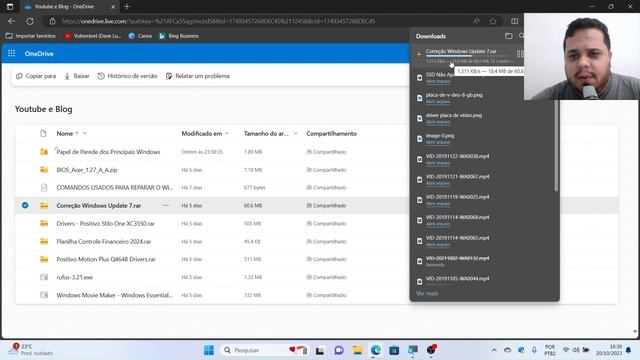640x360 pixels.
Task: Click the file icon next to placa-de-v-deo-8-gb.png download
Action: (x=420, y=98)
